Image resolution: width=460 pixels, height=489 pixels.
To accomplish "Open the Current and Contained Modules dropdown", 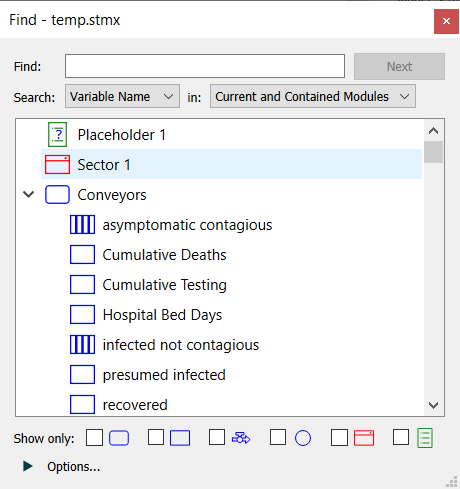I will 313,96.
